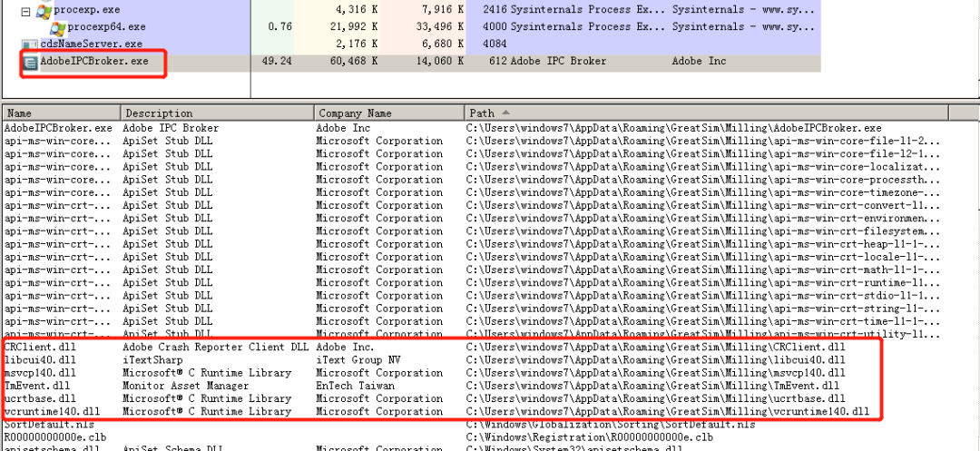Sort DLL list by Description column
980x451 pixels.
point(217,113)
